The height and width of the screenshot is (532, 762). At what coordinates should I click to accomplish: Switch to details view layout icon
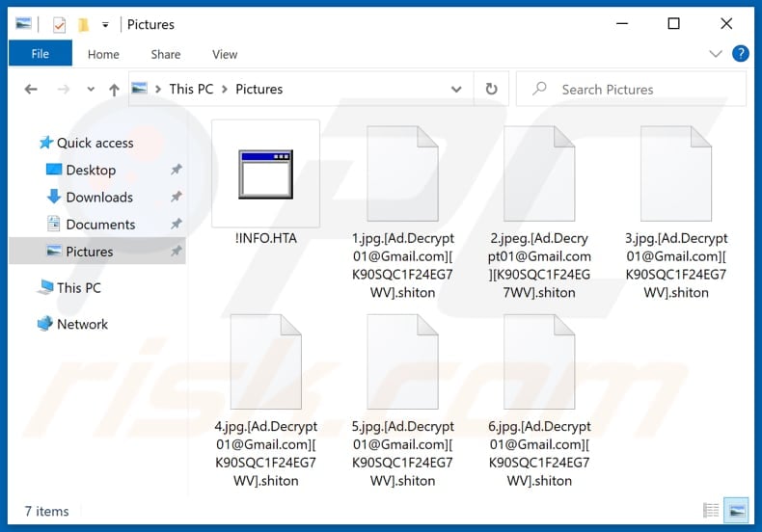coord(712,510)
